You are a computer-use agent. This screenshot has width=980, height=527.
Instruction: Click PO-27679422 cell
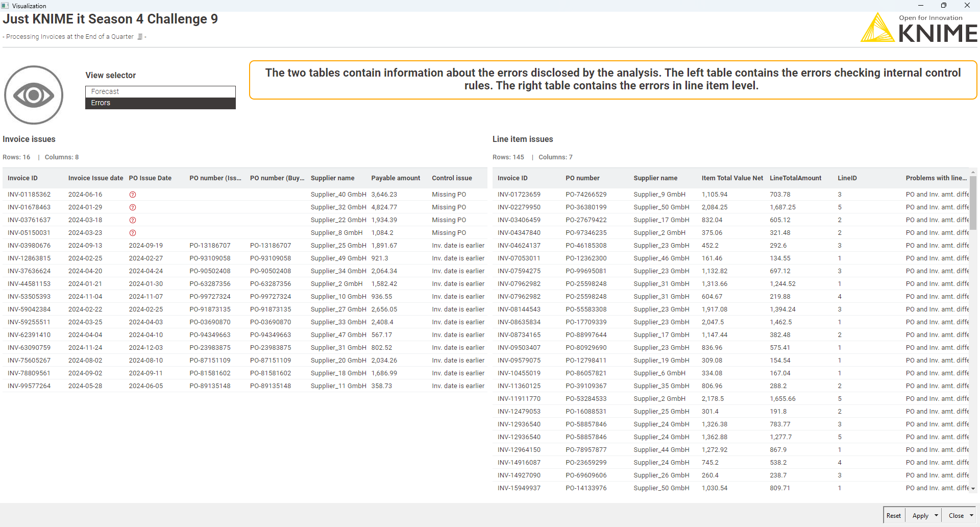pyautogui.click(x=586, y=220)
